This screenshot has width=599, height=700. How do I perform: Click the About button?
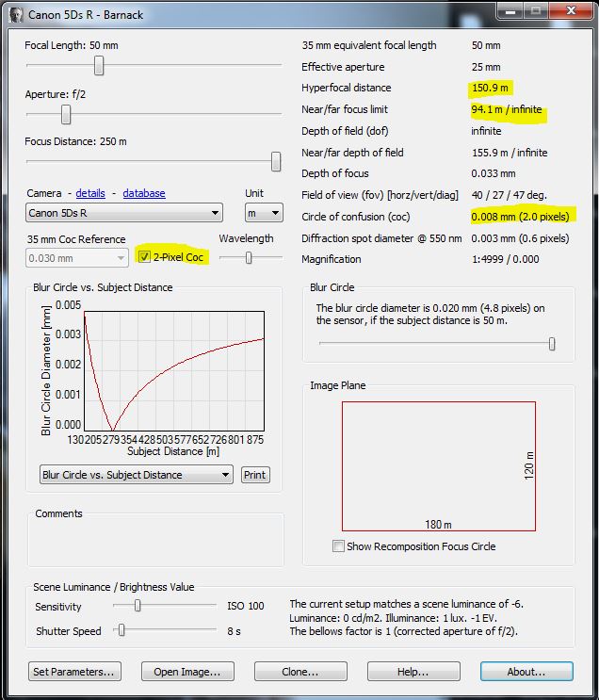(526, 672)
